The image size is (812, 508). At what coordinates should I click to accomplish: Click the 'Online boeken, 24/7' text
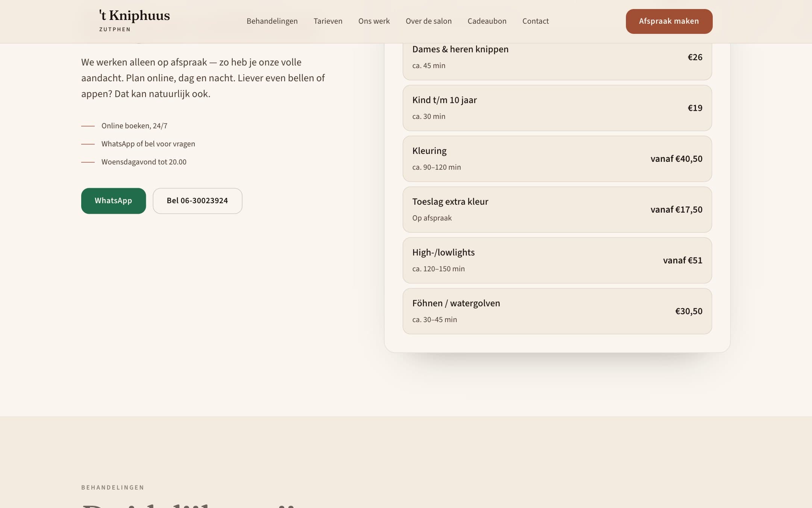(x=134, y=126)
